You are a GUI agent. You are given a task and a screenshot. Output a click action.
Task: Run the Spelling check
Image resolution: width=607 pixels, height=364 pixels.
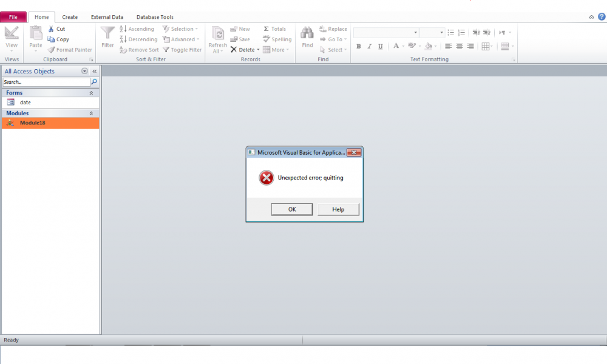pos(277,39)
